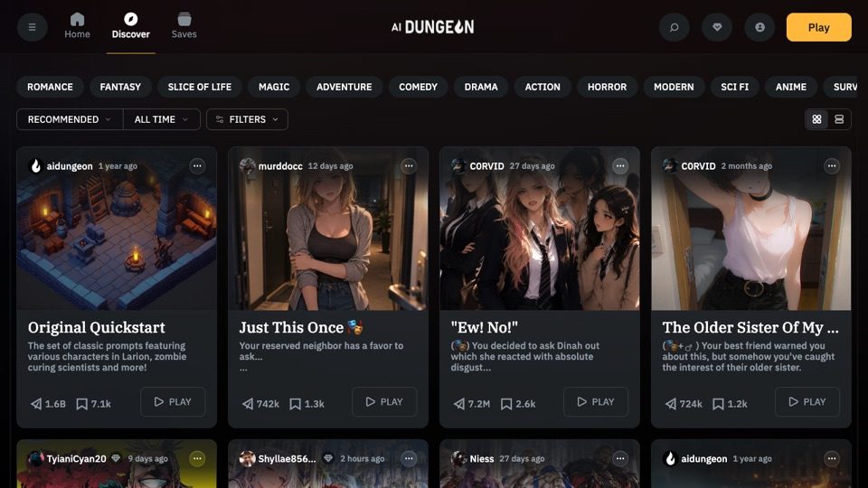
Task: Select the ANIME tag
Action: [x=791, y=87]
